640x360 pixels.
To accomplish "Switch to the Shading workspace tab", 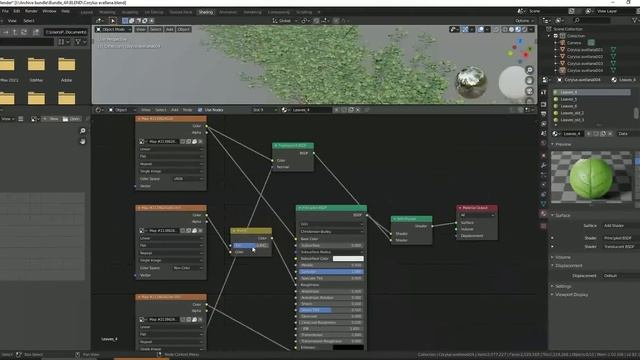I will pyautogui.click(x=206, y=12).
